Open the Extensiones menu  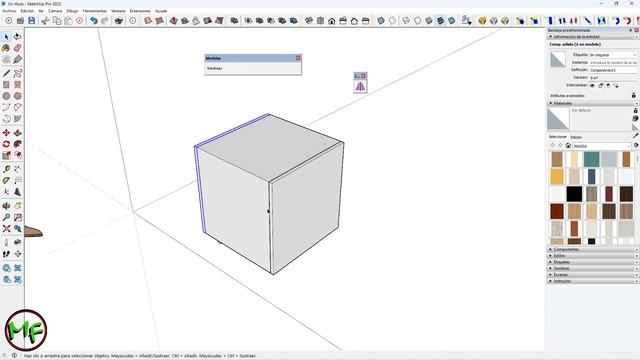[x=140, y=11]
